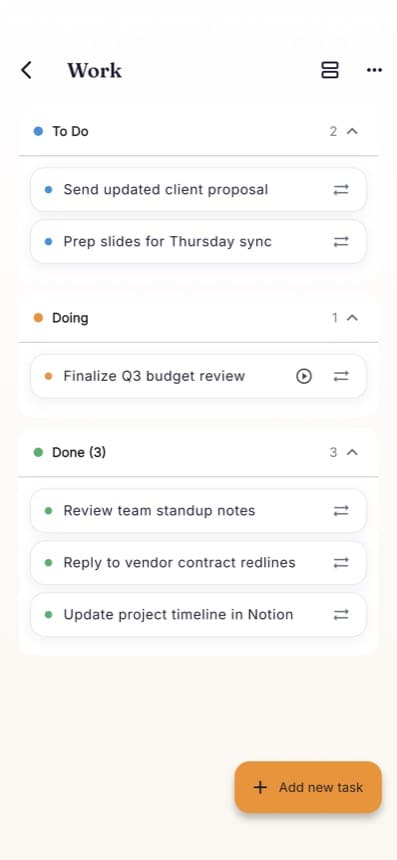Image resolution: width=397 pixels, height=860 pixels.
Task: Collapse the To Do section chevron
Action: click(353, 131)
